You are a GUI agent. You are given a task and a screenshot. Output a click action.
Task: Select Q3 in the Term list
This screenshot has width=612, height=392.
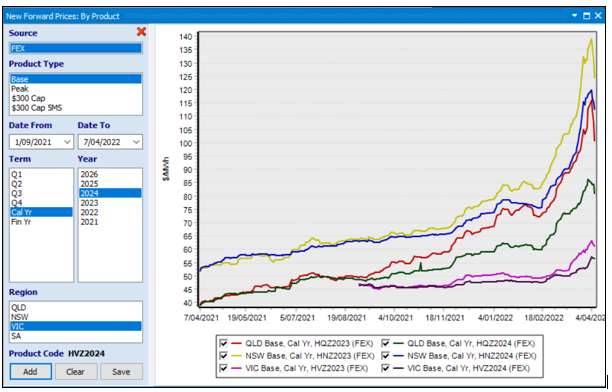[41, 193]
